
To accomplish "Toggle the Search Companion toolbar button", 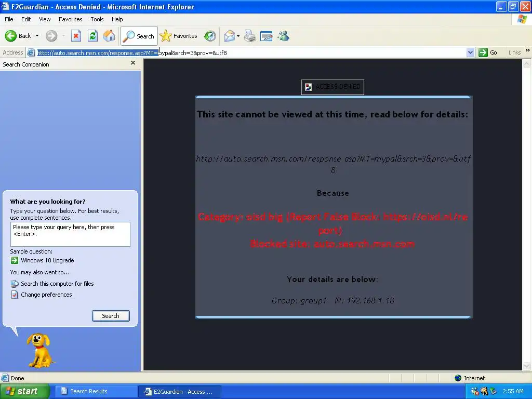I will [139, 36].
